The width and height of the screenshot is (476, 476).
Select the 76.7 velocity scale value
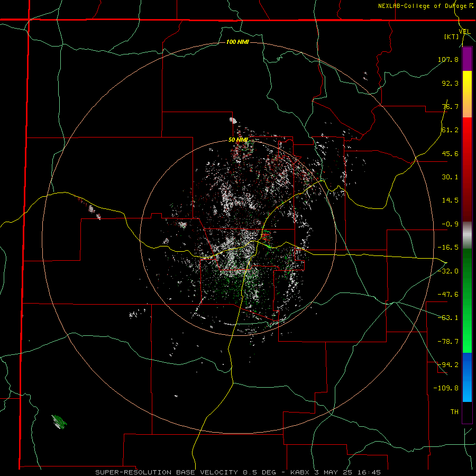(x=450, y=106)
